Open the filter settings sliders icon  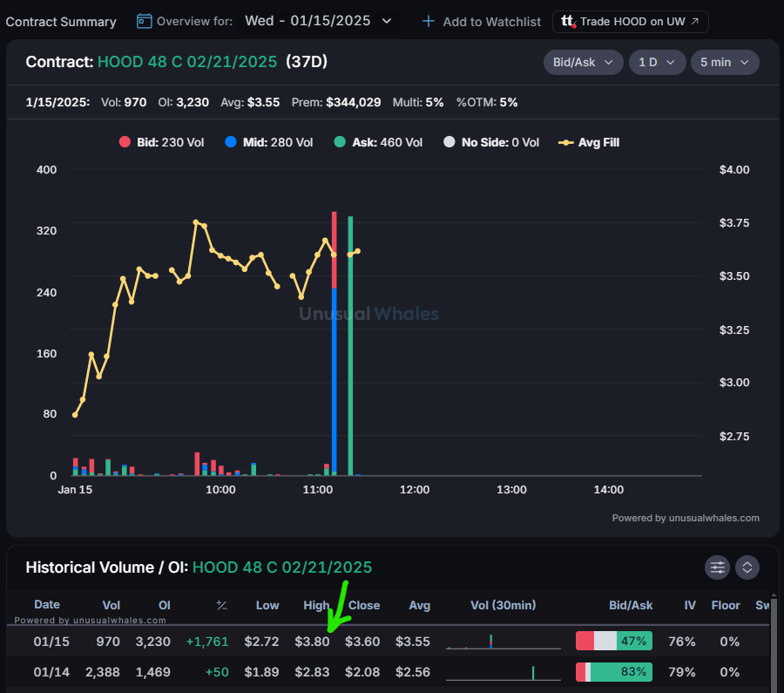(717, 567)
